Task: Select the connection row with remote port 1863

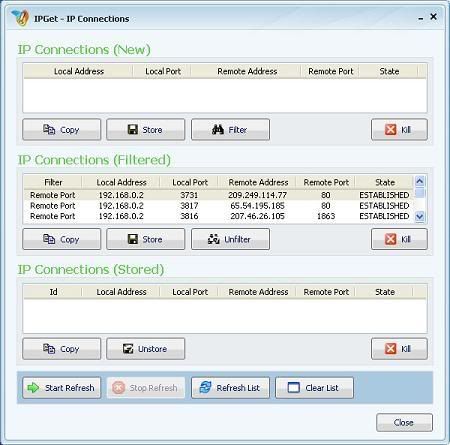Action: pyautogui.click(x=219, y=216)
